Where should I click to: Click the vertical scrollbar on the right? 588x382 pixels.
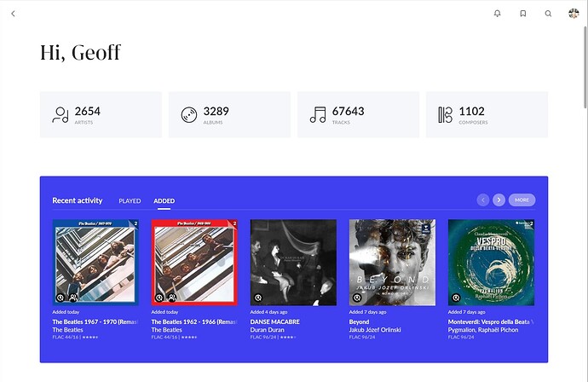[585, 67]
